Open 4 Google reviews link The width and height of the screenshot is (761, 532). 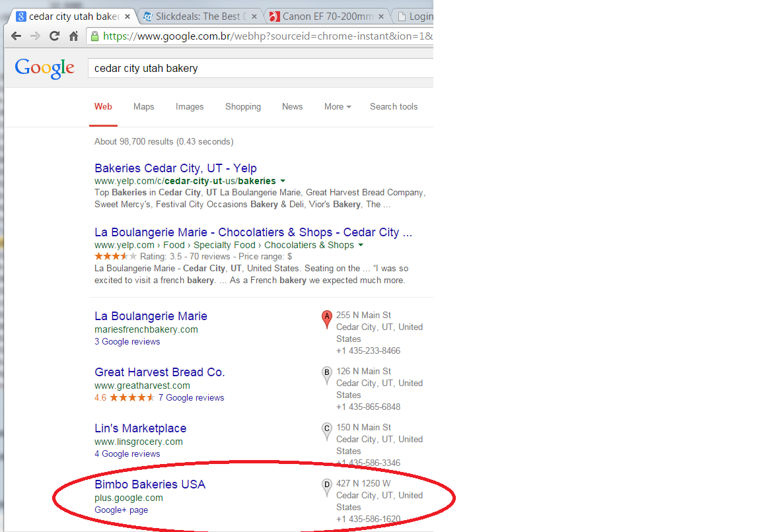(x=127, y=454)
